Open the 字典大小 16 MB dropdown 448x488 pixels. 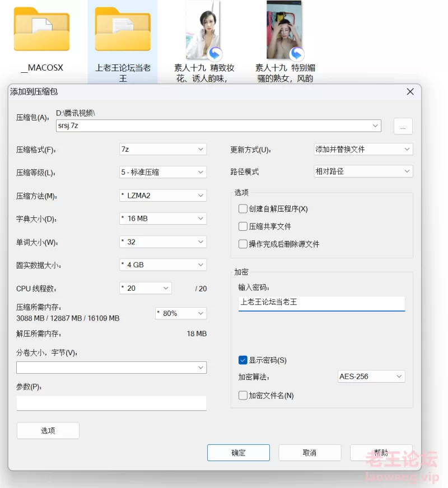tap(163, 219)
